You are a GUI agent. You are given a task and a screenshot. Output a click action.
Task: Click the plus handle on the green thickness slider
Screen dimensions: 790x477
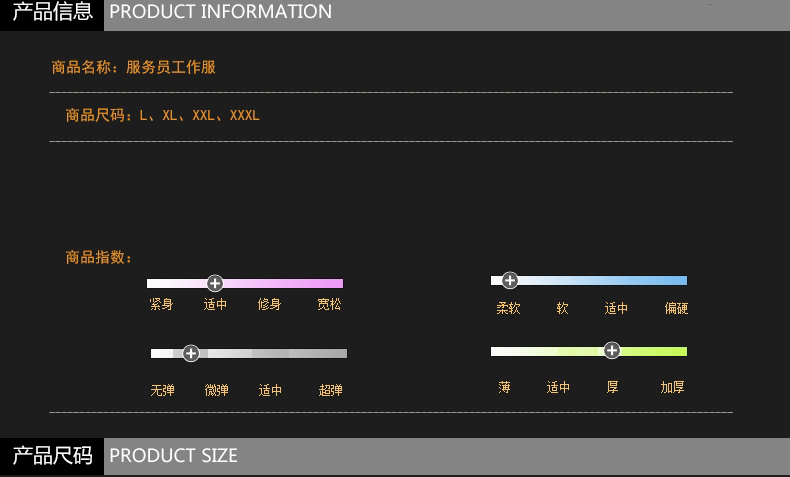click(612, 350)
